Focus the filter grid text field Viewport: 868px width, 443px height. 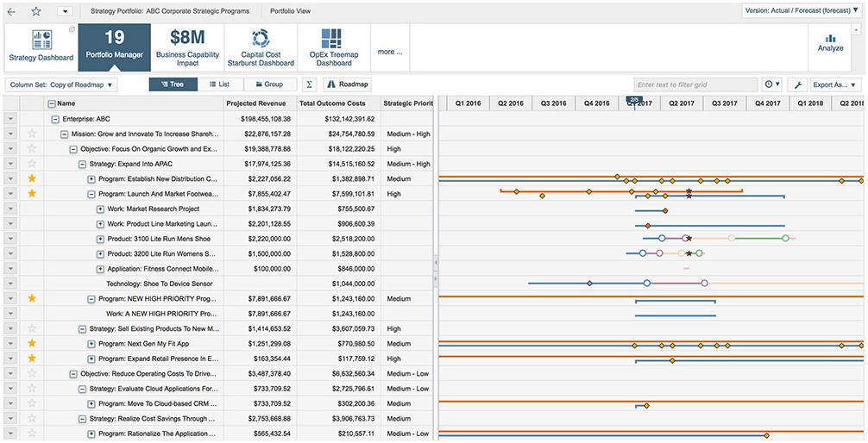point(695,85)
